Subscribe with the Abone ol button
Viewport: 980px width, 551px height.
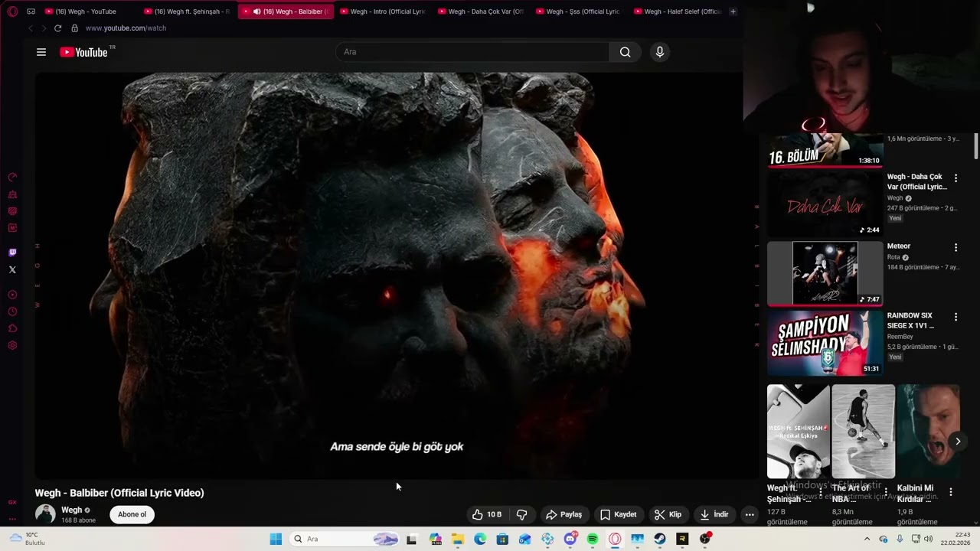[132, 514]
